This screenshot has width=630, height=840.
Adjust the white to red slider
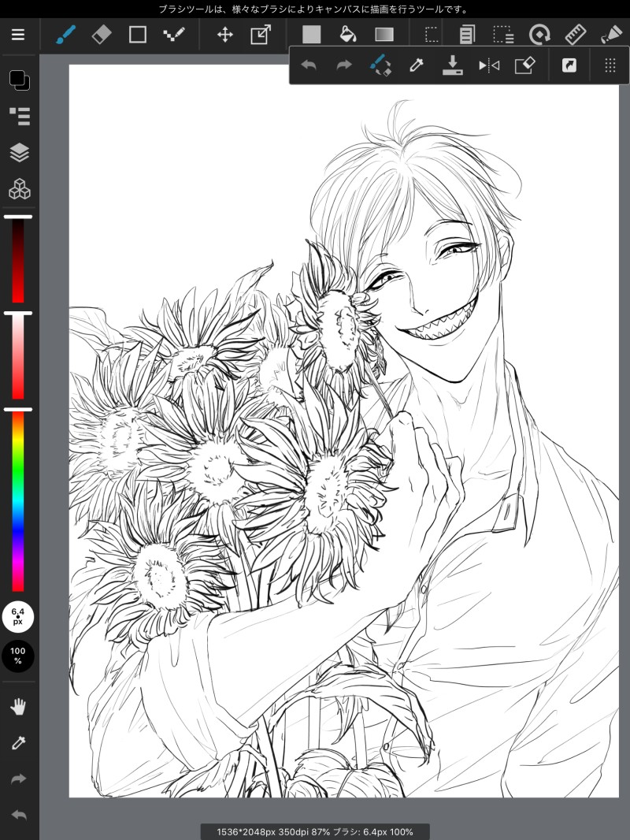[18, 355]
